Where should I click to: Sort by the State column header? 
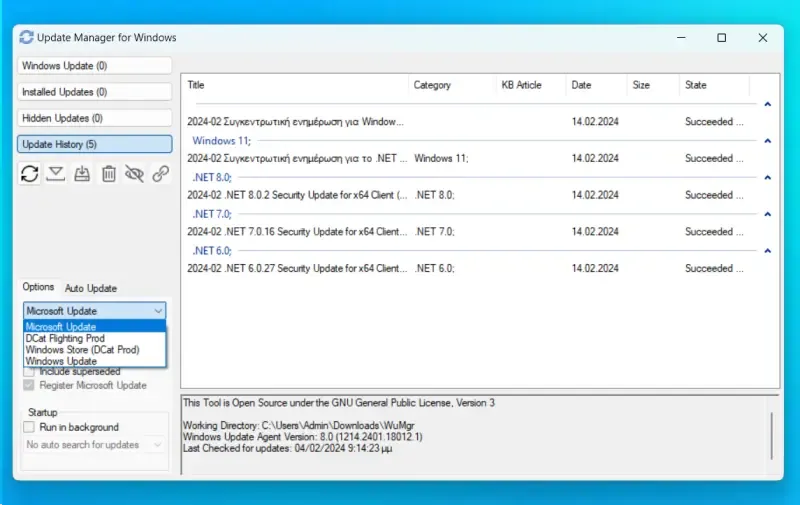pos(714,85)
